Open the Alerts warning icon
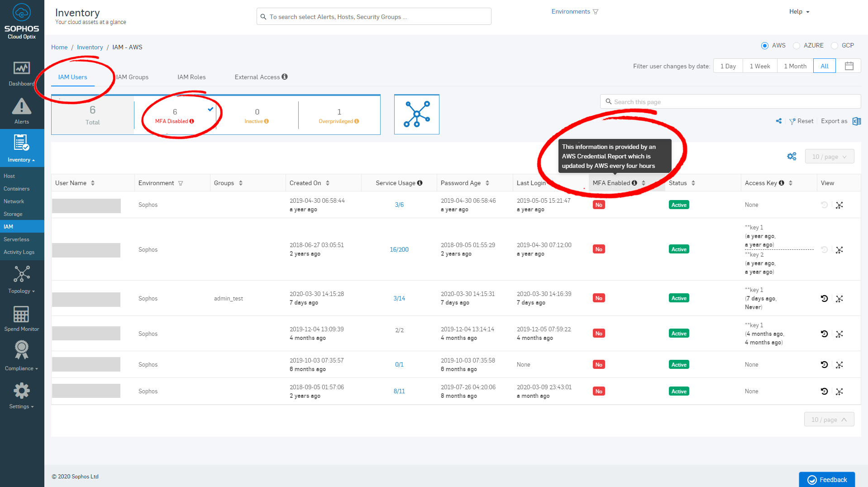Image resolution: width=868 pixels, height=487 pixels. click(22, 107)
